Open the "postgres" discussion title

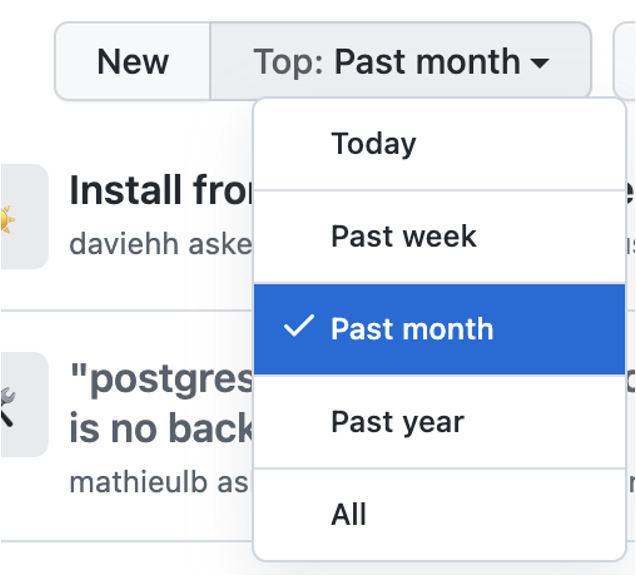[161, 380]
